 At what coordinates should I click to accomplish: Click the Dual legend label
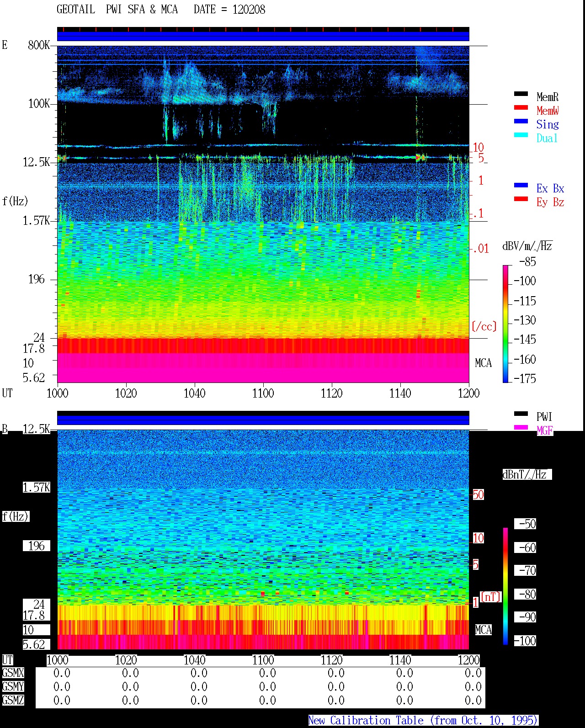pos(547,138)
